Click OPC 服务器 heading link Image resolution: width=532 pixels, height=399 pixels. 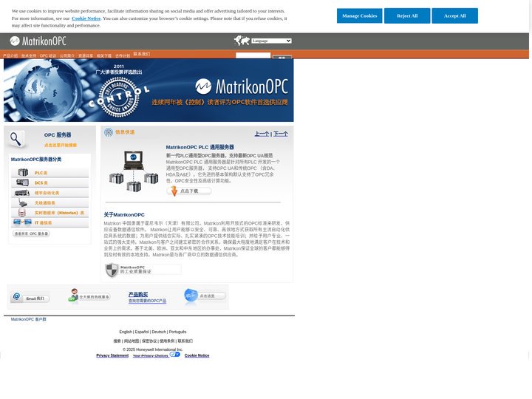[x=58, y=135]
